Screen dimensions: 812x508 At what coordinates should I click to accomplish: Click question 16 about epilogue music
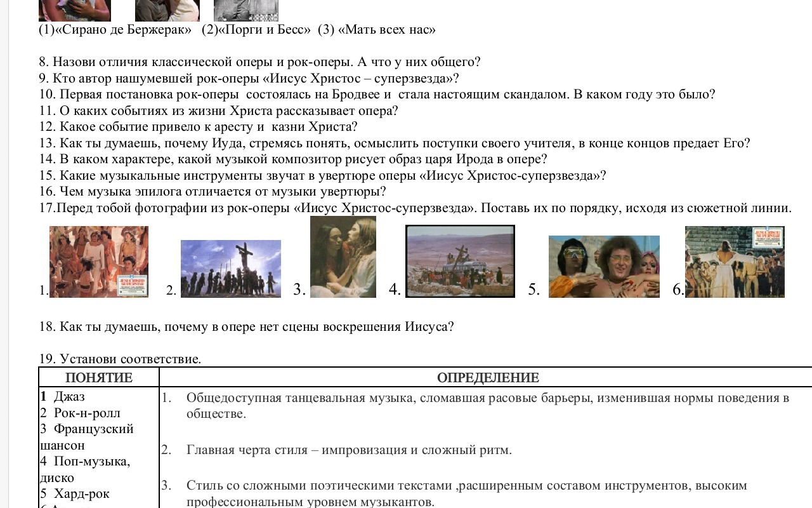click(x=213, y=192)
